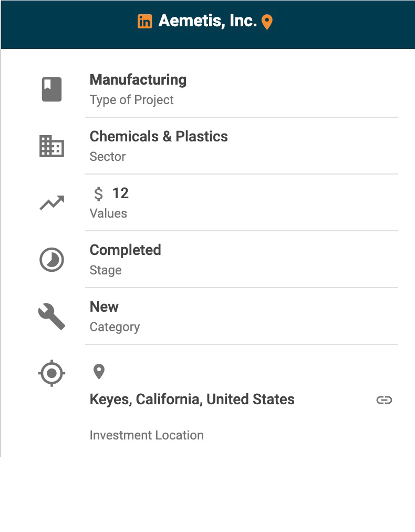This screenshot has width=415, height=532.
Task: Click the dollar sign icon
Action: pos(98,194)
